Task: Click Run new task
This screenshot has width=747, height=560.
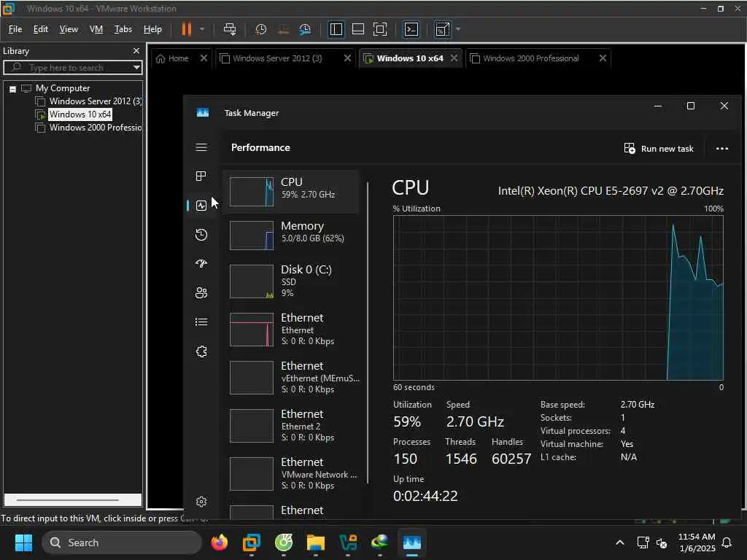Action: pyautogui.click(x=659, y=149)
